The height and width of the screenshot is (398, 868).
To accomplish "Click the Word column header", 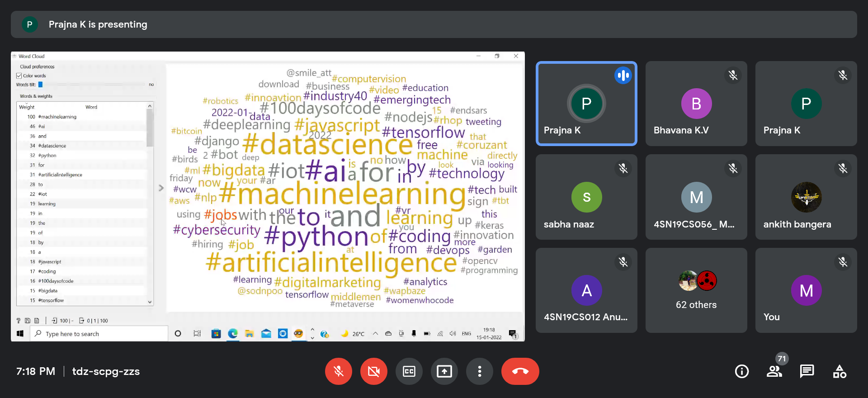I will click(91, 107).
